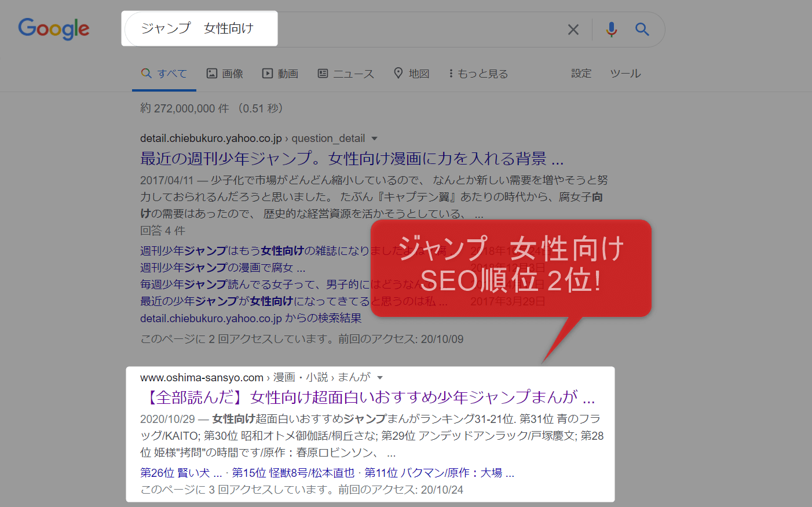The height and width of the screenshot is (507, 812).
Task: Click the www.oshima-sansyo.com URL text
Action: tap(202, 377)
